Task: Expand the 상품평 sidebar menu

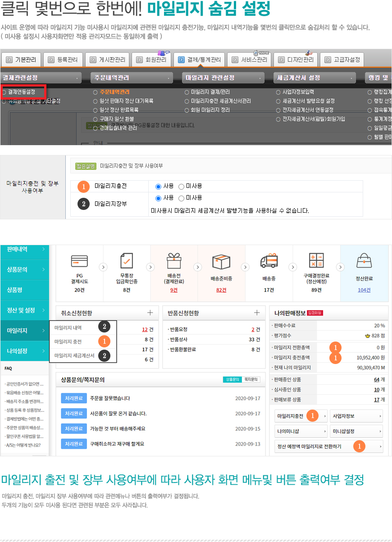Action: [x=24, y=290]
